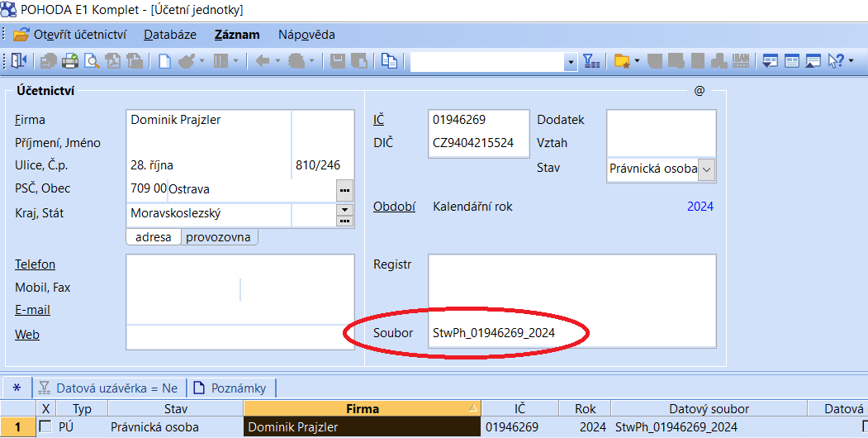Open print preview magnifier icon
This screenshot has height=438, width=868.
(92, 60)
